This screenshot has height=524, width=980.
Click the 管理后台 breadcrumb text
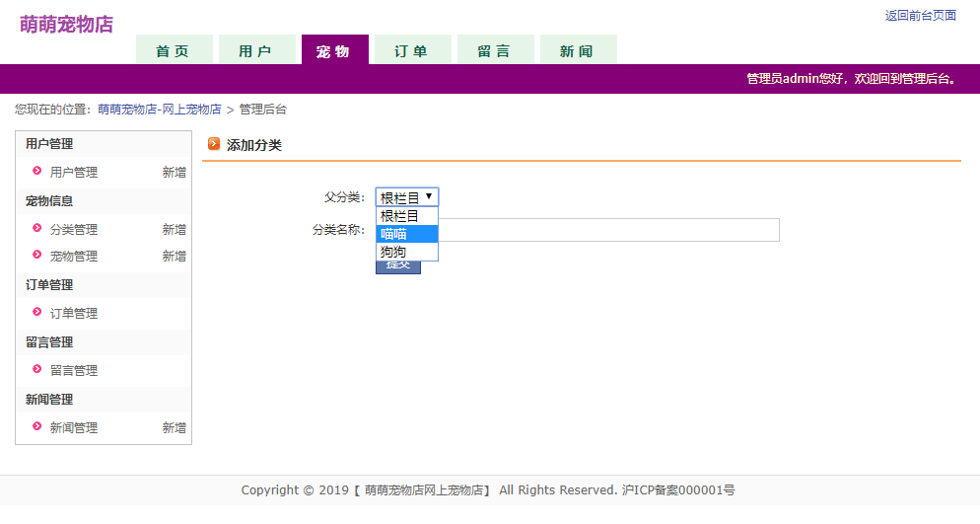click(263, 110)
